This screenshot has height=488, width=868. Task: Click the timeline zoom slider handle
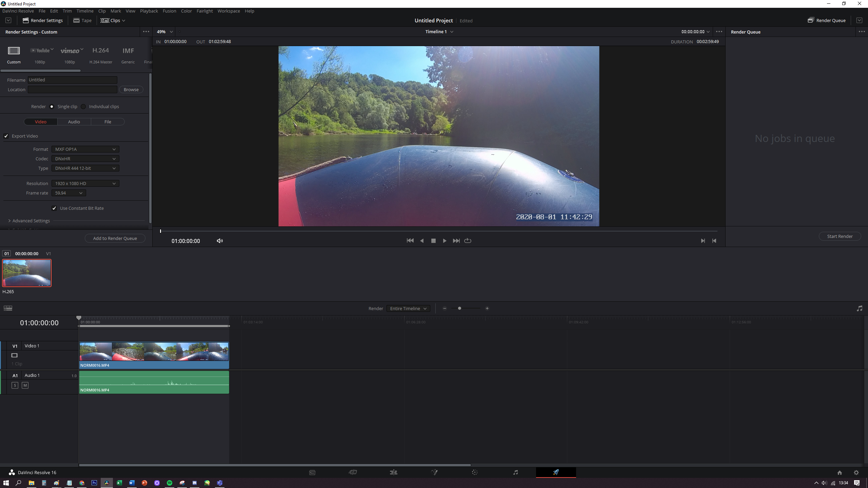coord(459,308)
